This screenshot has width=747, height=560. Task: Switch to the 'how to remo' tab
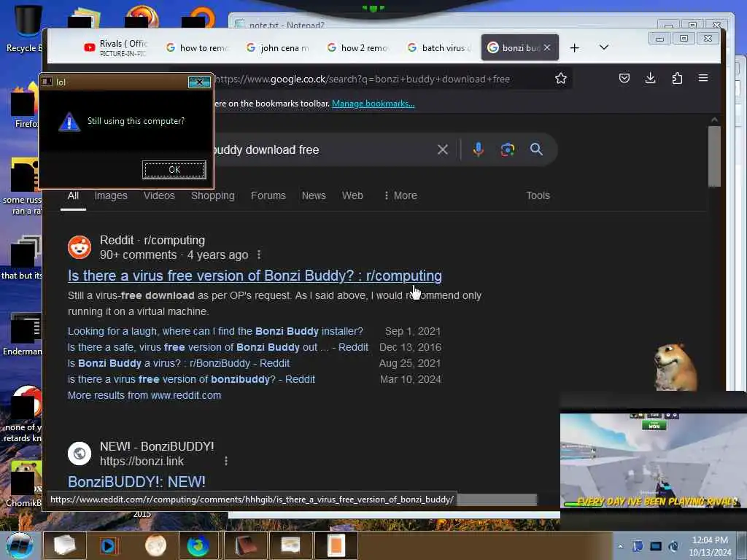point(198,47)
